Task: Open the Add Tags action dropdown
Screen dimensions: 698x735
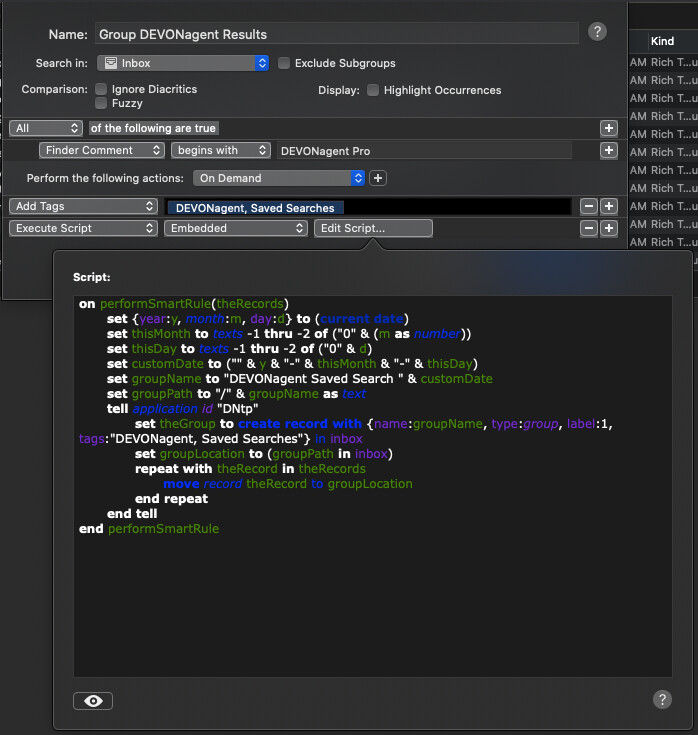Action: 83,206
